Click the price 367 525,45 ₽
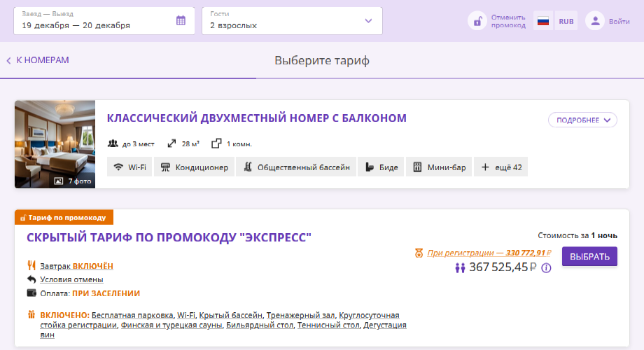Viewport: 644px width, 350px height. (x=503, y=267)
